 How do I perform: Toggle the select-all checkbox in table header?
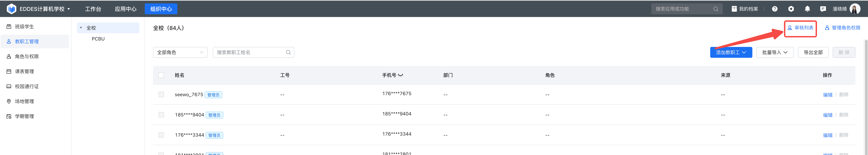[161, 75]
